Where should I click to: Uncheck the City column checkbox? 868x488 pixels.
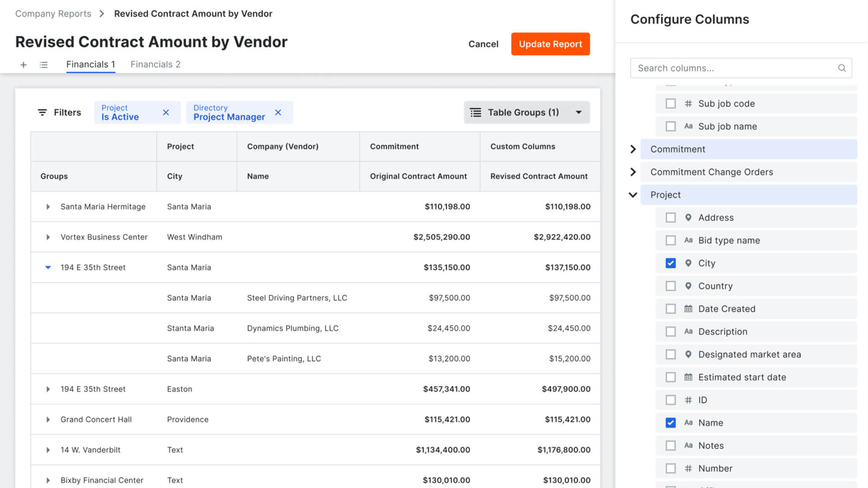670,263
